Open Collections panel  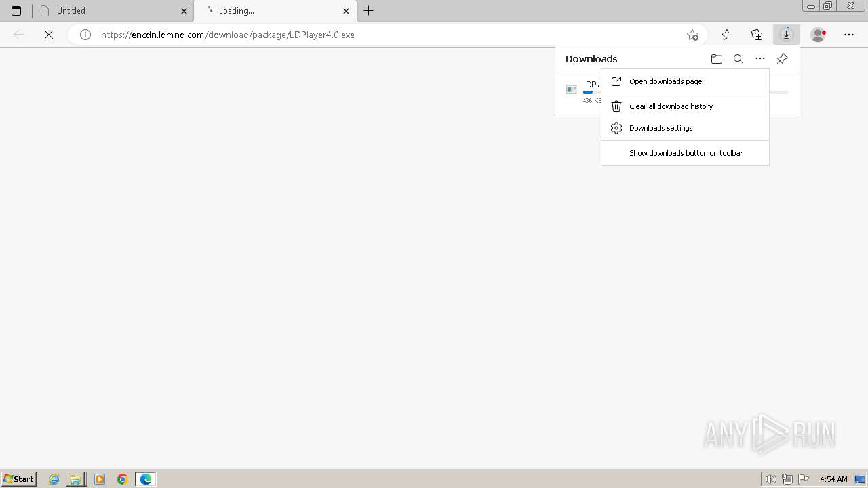point(757,35)
